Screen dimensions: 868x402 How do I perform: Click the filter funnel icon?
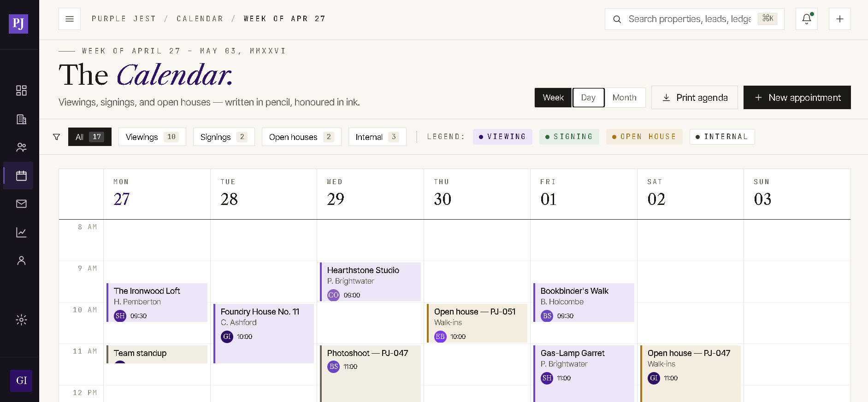(x=57, y=137)
